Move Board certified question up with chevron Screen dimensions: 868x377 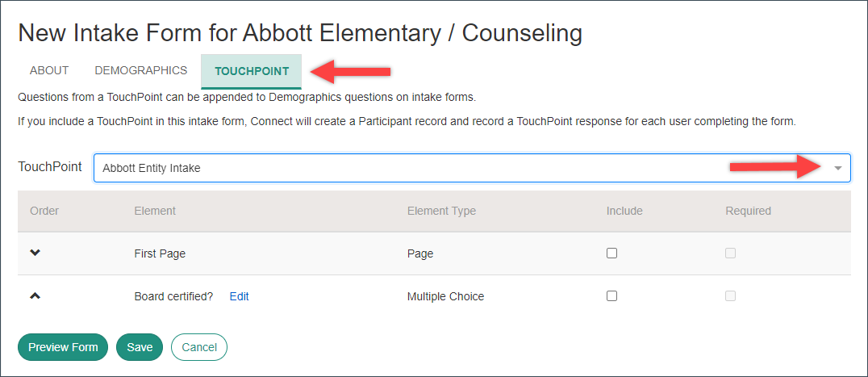35,296
